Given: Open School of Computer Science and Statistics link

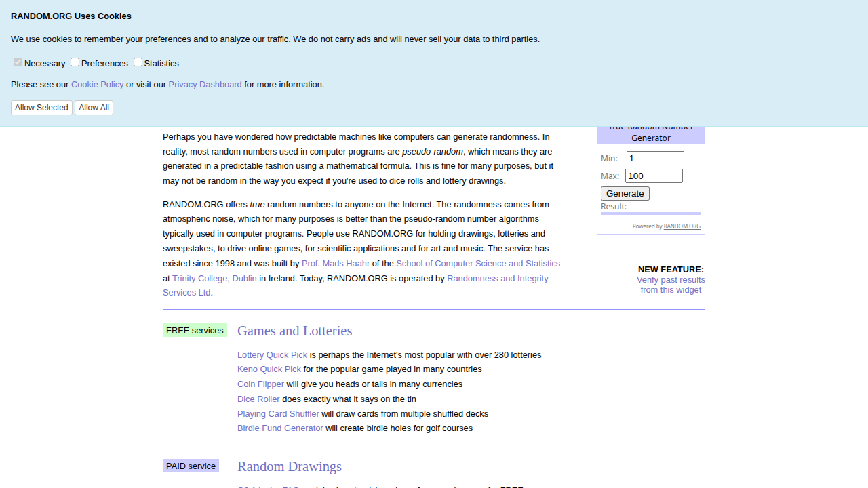Looking at the screenshot, I should tap(478, 264).
